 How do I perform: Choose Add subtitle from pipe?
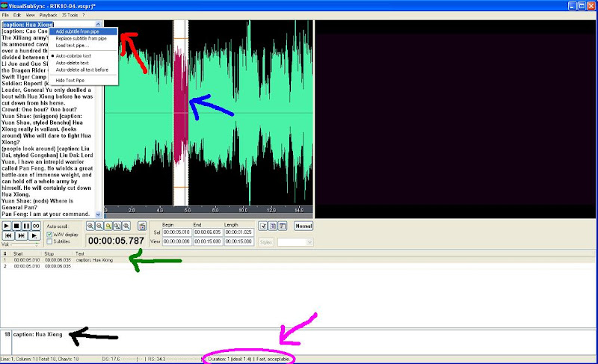click(x=83, y=31)
